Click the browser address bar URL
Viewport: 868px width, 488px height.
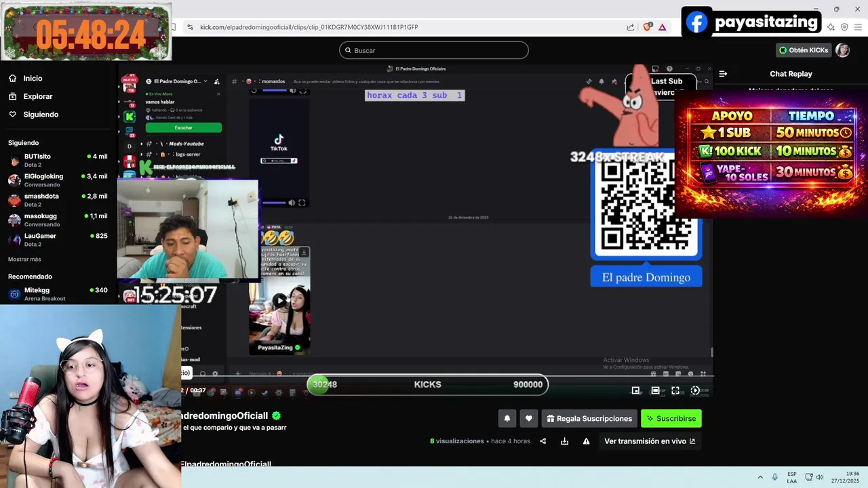pyautogui.click(x=309, y=27)
